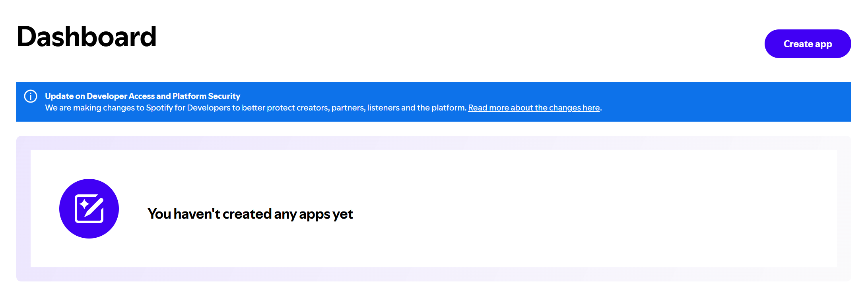The width and height of the screenshot is (868, 289).
Task: Click the info icon in the blue banner
Action: tap(31, 96)
